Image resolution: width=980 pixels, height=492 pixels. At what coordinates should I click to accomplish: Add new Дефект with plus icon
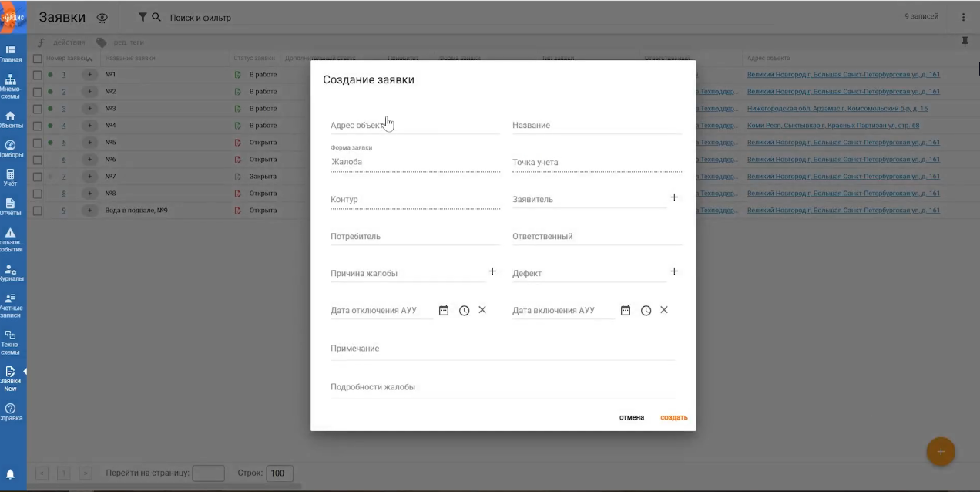(674, 271)
